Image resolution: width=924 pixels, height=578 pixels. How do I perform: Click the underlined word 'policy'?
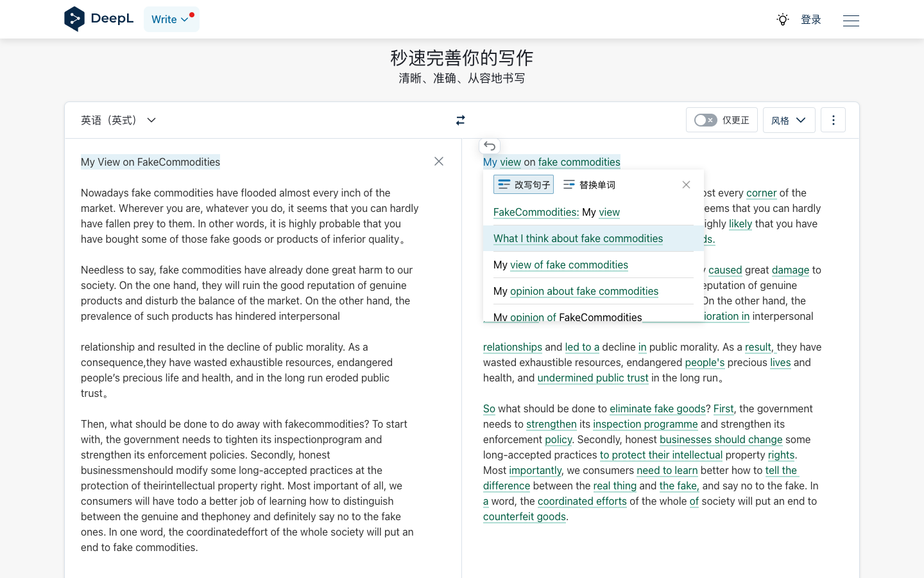[558, 439]
